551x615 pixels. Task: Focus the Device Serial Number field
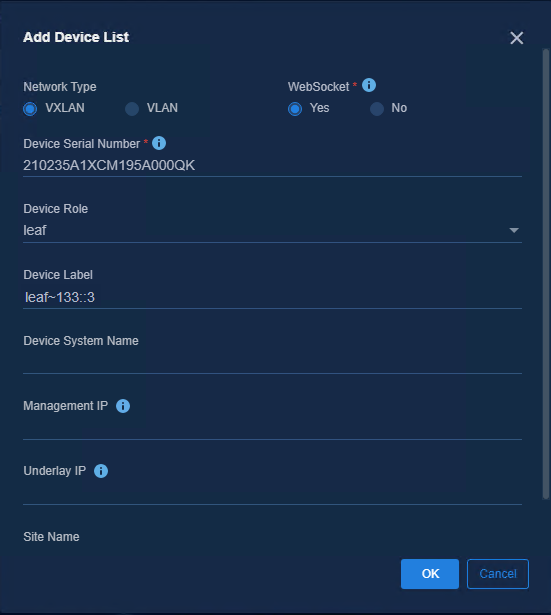pyautogui.click(x=272, y=166)
